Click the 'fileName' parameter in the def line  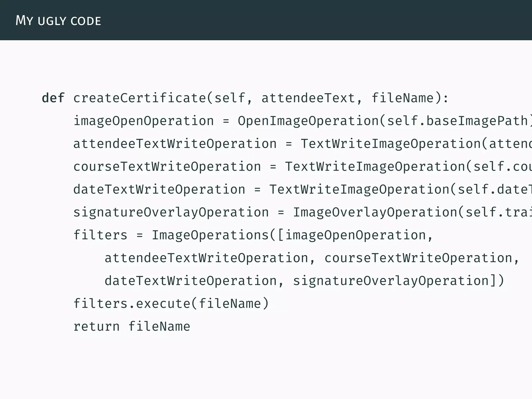pos(403,98)
